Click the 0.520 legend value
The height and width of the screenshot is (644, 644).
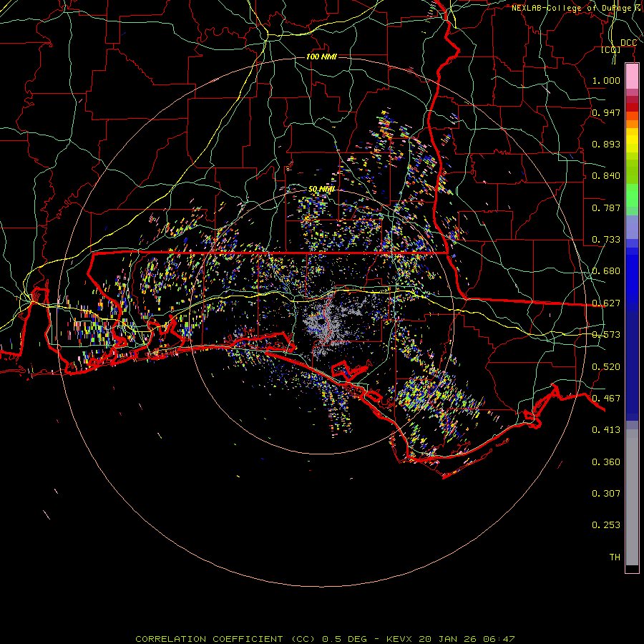606,367
